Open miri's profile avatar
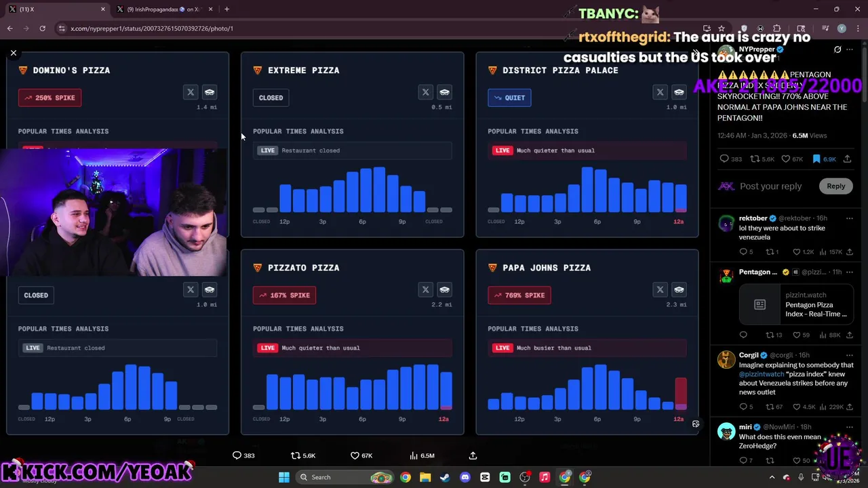This screenshot has height=488, width=868. click(x=726, y=432)
